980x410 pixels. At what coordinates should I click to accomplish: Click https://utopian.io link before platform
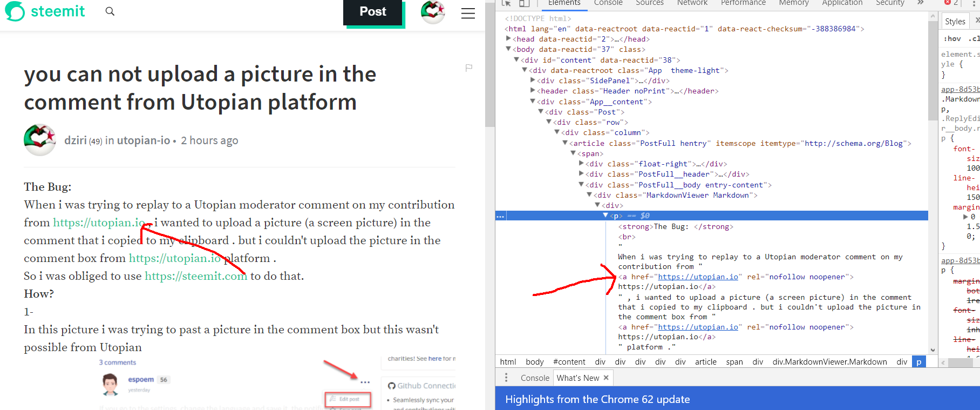click(x=175, y=258)
